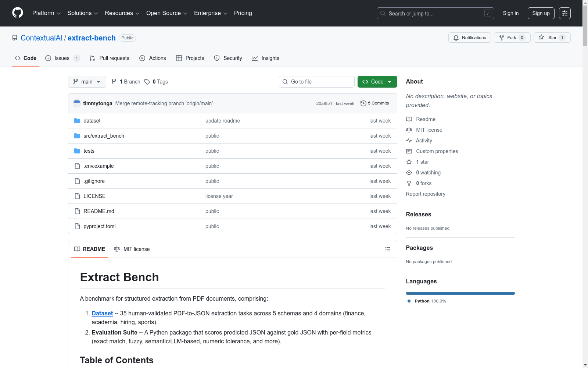Click the global navigation menu icon

tap(565, 13)
